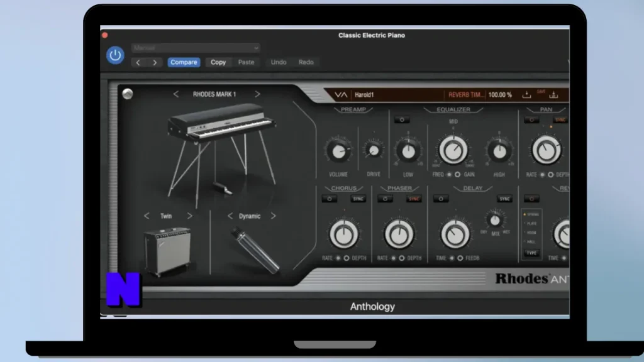Select the Reverb Time radio button
The image size is (644, 362).
[564, 258]
